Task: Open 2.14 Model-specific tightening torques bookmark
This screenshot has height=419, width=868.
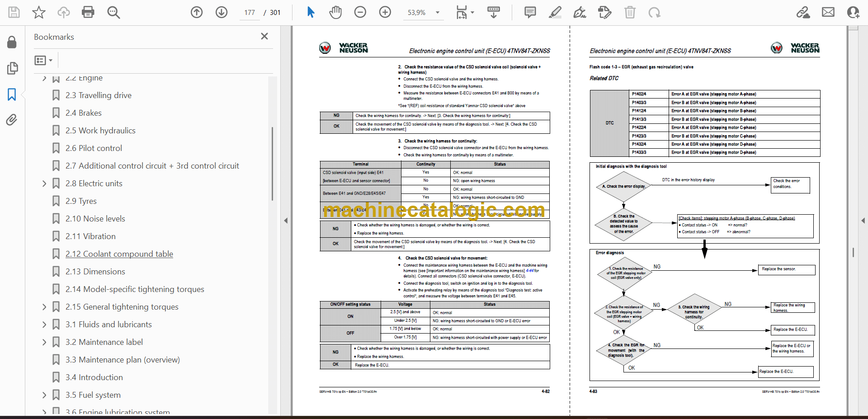Action: pyautogui.click(x=135, y=289)
